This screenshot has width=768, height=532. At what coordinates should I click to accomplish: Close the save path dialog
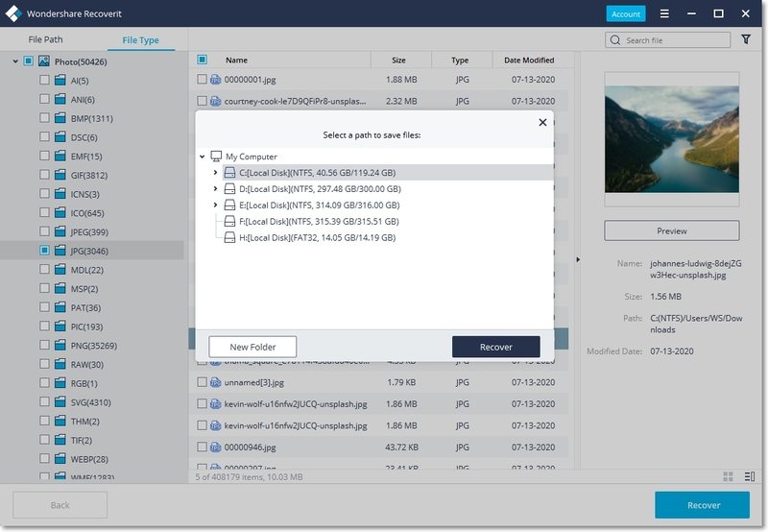542,123
